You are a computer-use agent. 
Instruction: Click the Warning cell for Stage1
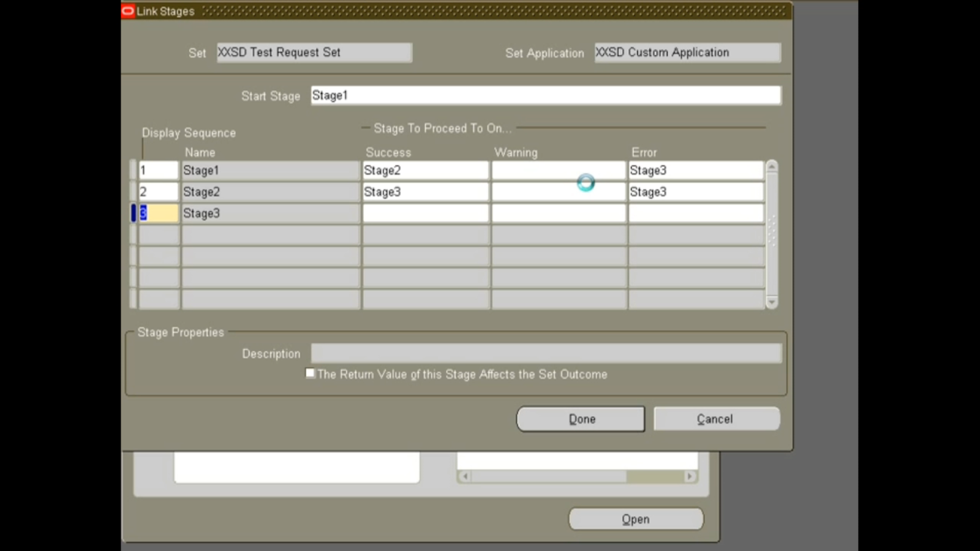click(x=557, y=170)
